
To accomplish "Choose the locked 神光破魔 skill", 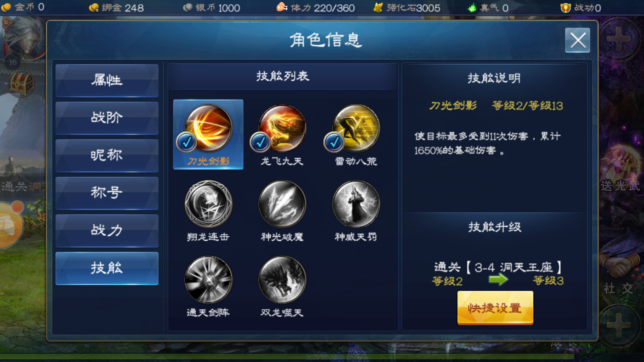I will pos(282,204).
